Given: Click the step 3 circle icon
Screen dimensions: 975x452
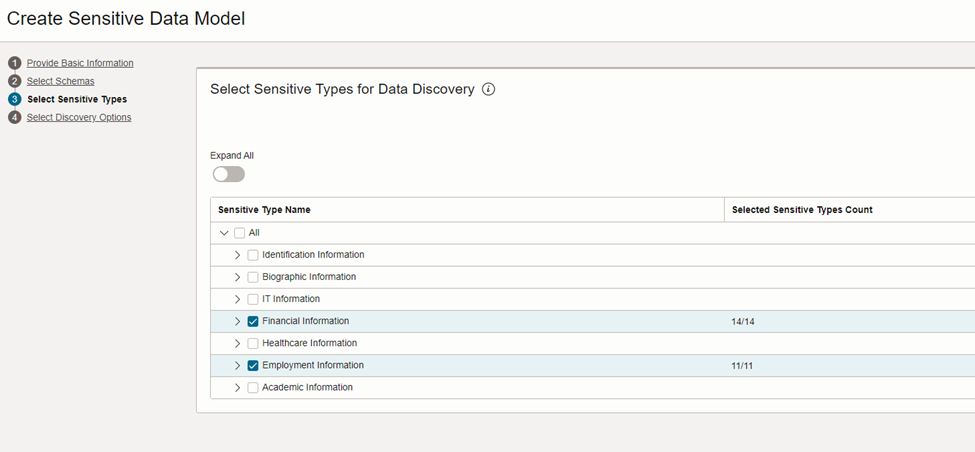Looking at the screenshot, I should coord(14,99).
